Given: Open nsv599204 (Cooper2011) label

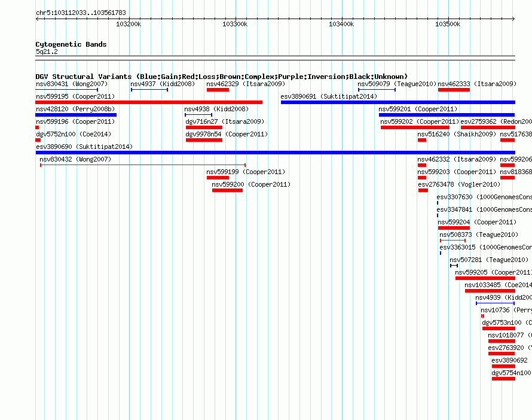Looking at the screenshot, I should (477, 222).
